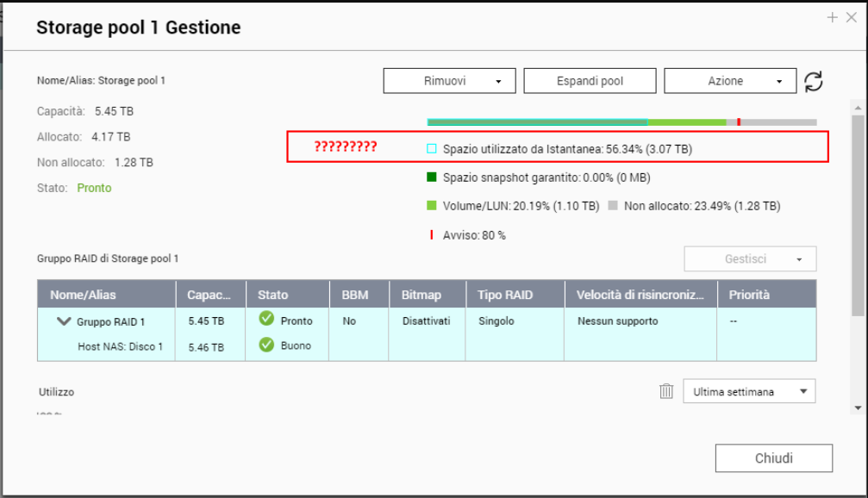Click the trash icon beside Ultima settimana
The height and width of the screenshot is (498, 868).
[666, 391]
